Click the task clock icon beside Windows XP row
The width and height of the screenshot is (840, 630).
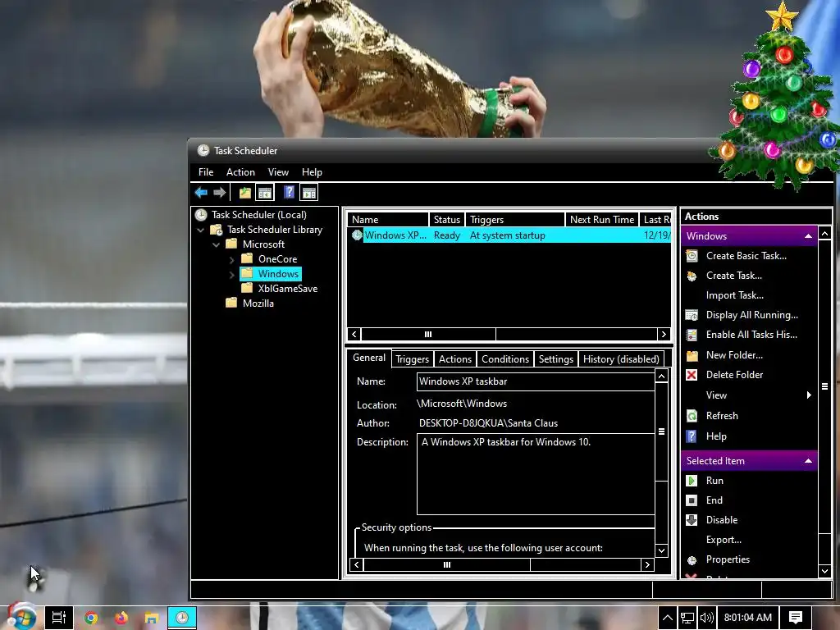coord(357,235)
